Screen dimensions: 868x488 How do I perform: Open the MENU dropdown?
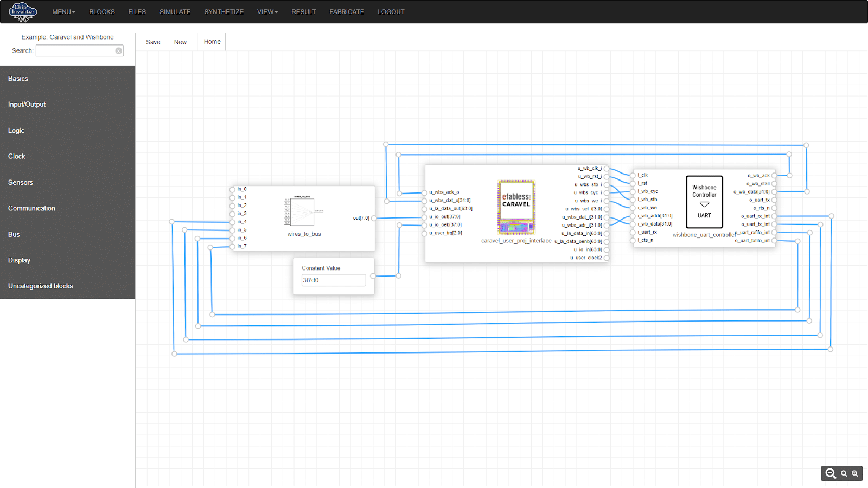tap(63, 12)
